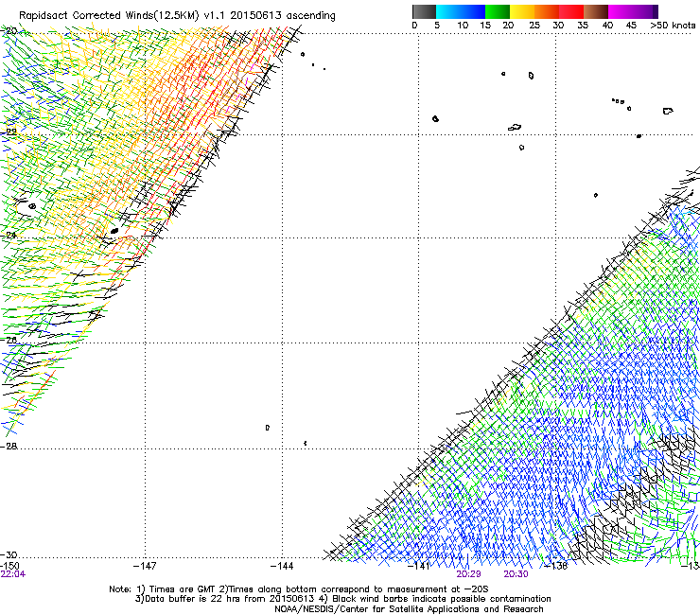The height and width of the screenshot is (615, 700).
Task: Click the '45' tick label on the color scale
Action: pos(631,26)
